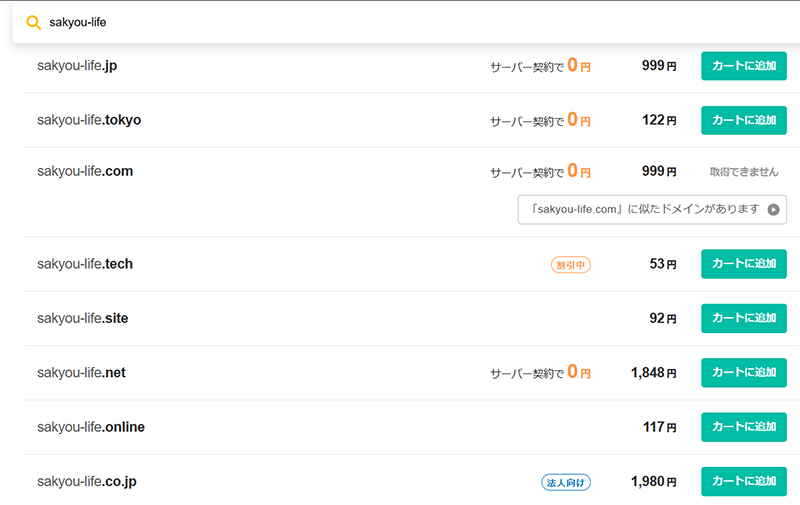Add sakyou-life.online to the cart
This screenshot has width=800, height=505.
tap(743, 427)
